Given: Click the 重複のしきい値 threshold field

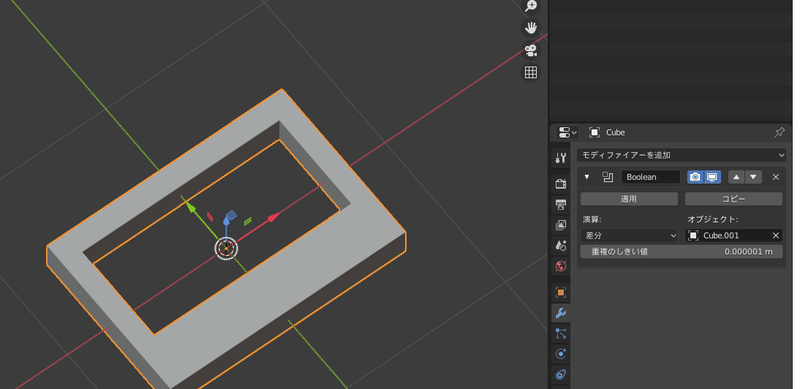Looking at the screenshot, I should pyautogui.click(x=681, y=252).
